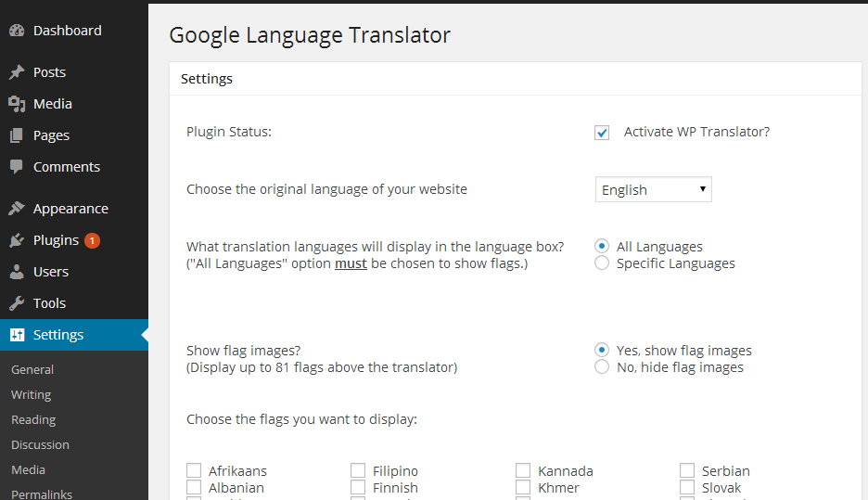Open the original language English dropdown

click(x=653, y=189)
